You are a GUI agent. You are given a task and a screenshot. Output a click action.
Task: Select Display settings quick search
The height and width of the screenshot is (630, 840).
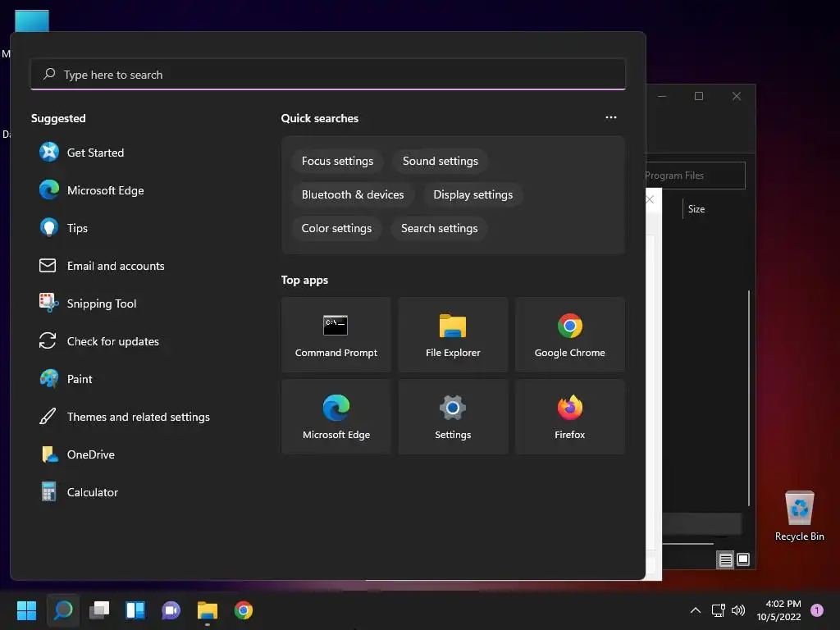pyautogui.click(x=473, y=195)
